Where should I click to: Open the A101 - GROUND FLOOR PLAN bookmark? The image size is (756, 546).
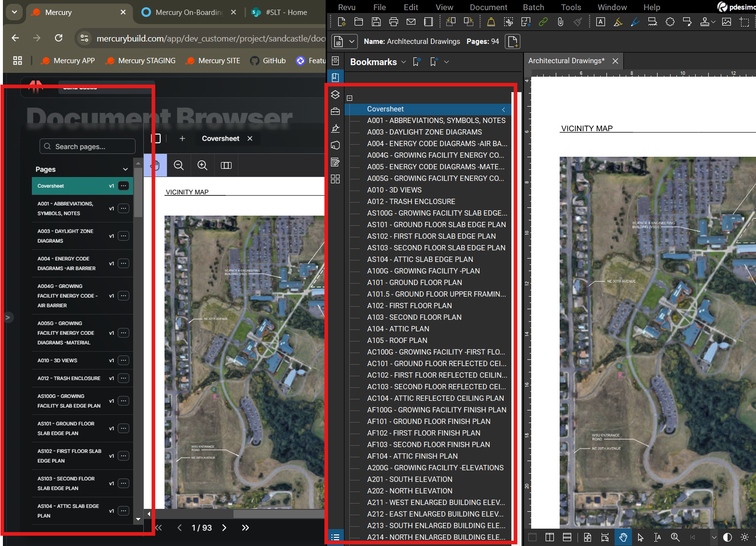(414, 283)
